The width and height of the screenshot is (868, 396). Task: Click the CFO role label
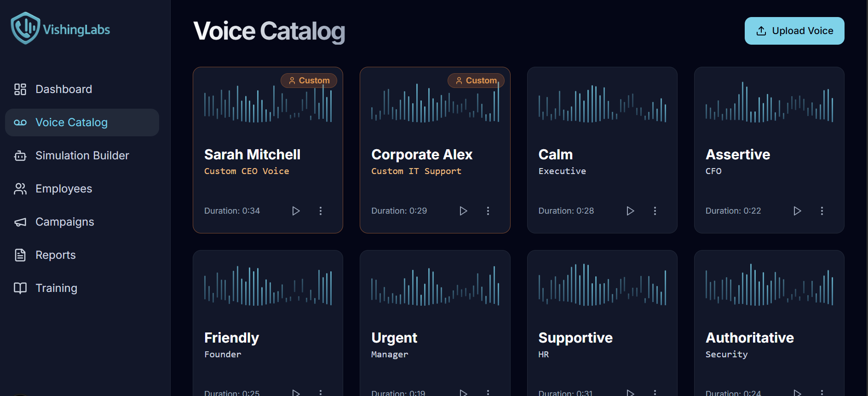(x=713, y=171)
